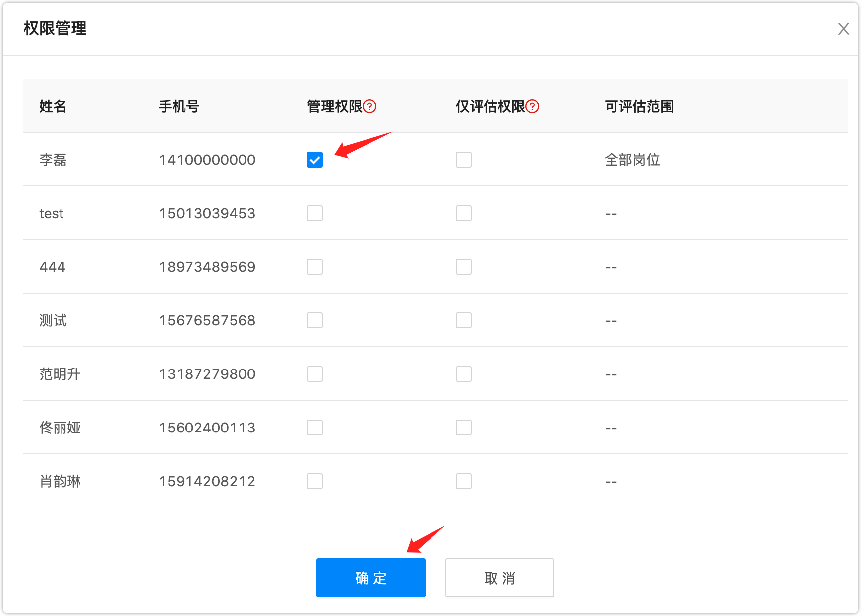Enable 管理权限 for 佟丽娅

(x=315, y=428)
